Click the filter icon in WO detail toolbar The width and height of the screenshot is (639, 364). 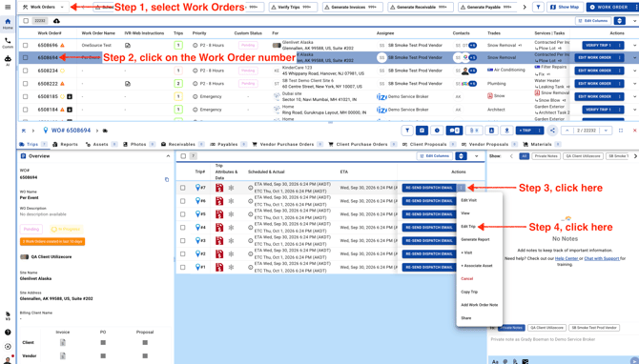click(406, 131)
